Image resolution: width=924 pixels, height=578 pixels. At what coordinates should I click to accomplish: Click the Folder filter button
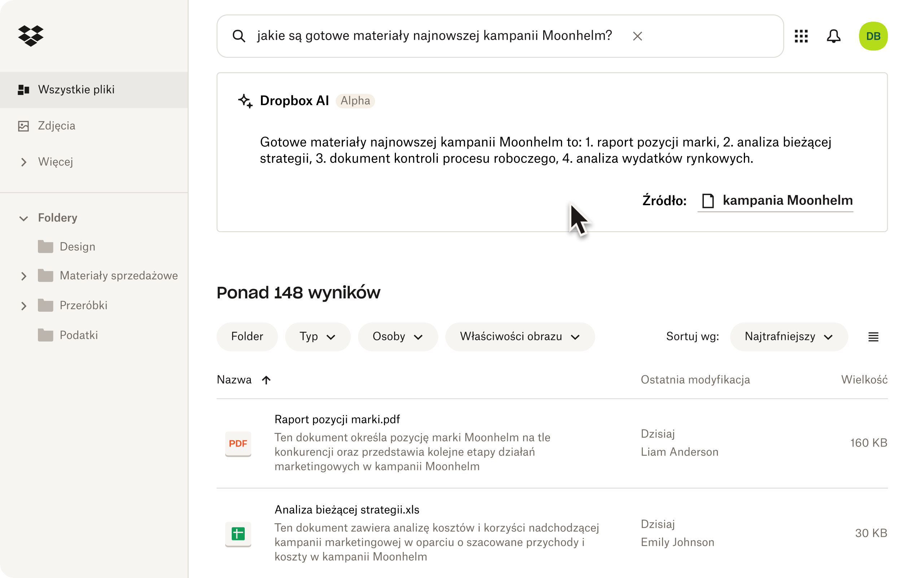pyautogui.click(x=247, y=336)
